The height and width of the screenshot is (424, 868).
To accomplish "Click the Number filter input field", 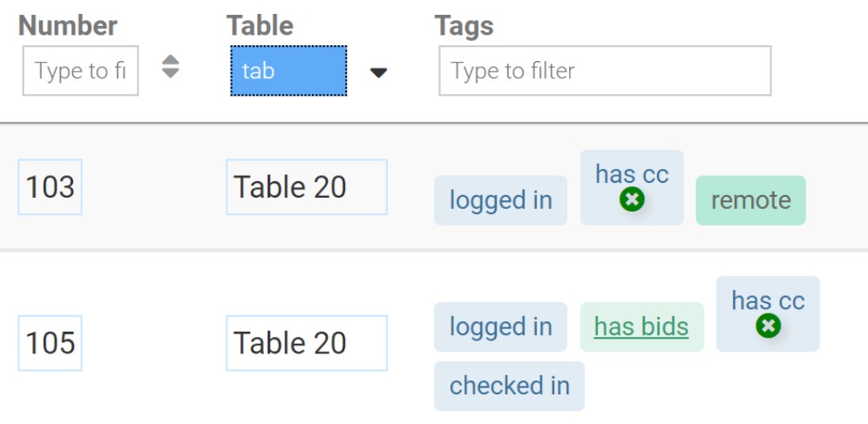I will [x=80, y=71].
